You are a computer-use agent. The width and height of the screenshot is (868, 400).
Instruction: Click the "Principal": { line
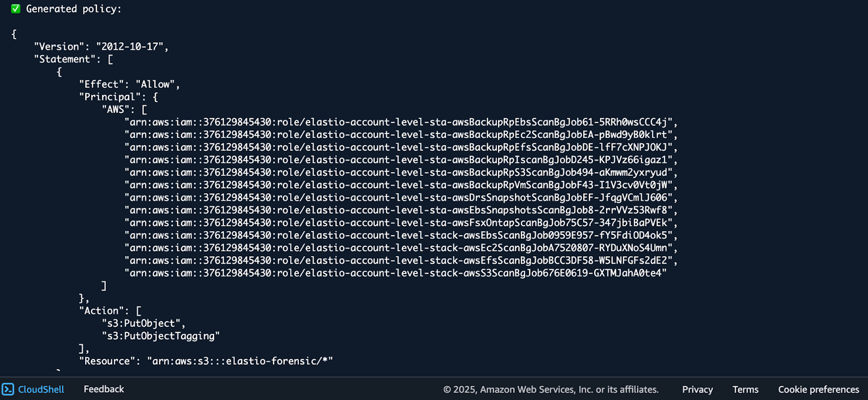coord(118,97)
